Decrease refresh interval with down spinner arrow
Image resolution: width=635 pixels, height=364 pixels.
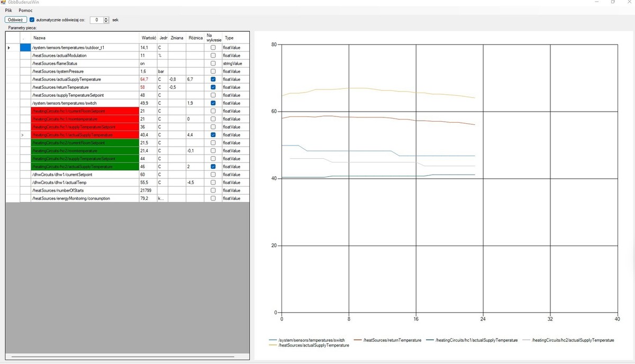tap(106, 22)
